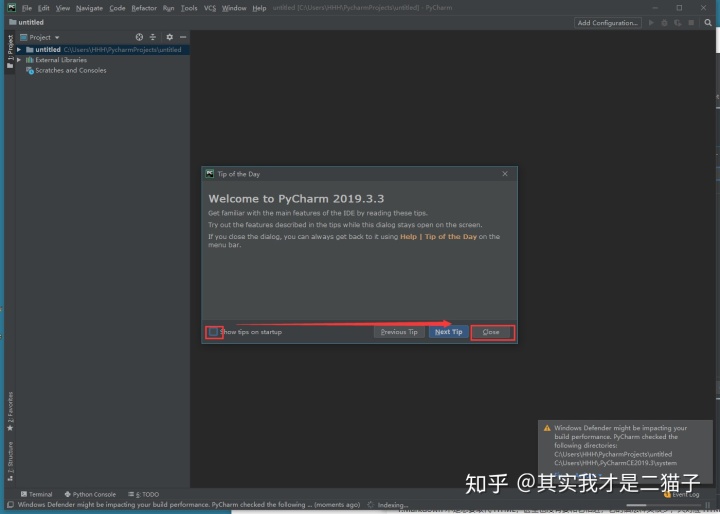Click the Run with Coverage icon
This screenshot has height=514, width=720.
tap(678, 23)
